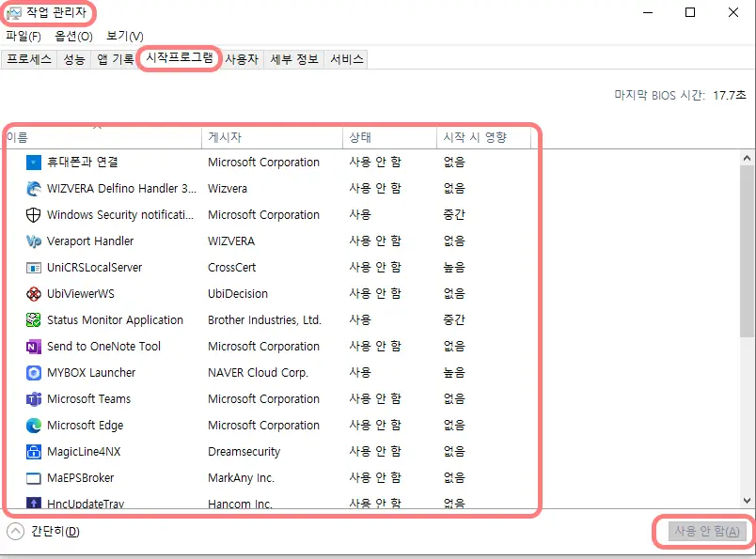This screenshot has height=559, width=756.
Task: Click the 휴대폰과 연결 app icon
Action: coord(33,163)
